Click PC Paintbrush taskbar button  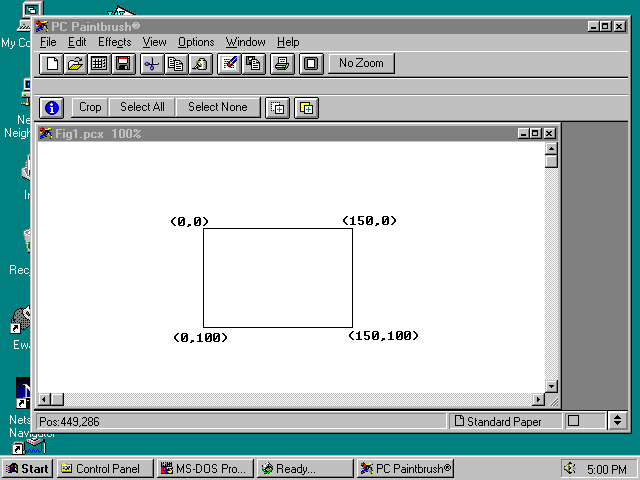(x=405, y=469)
